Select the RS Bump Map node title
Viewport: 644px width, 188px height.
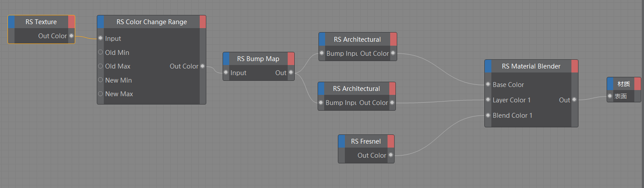click(x=258, y=59)
